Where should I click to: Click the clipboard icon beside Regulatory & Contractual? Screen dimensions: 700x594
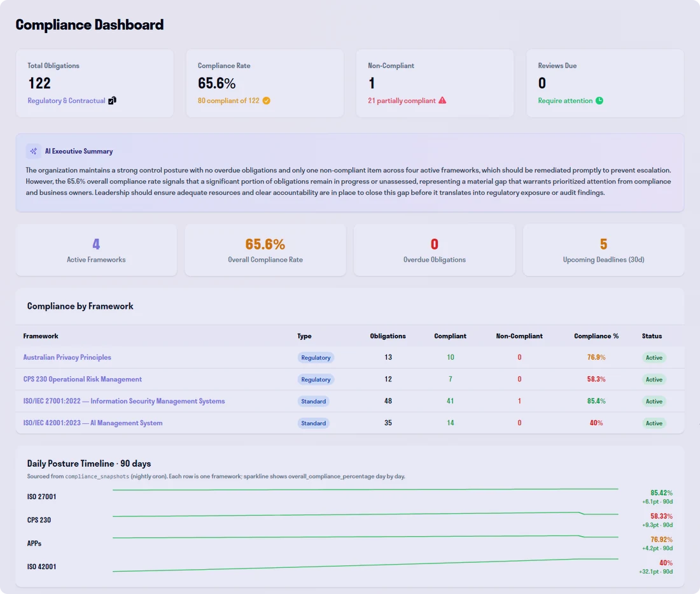pyautogui.click(x=113, y=101)
